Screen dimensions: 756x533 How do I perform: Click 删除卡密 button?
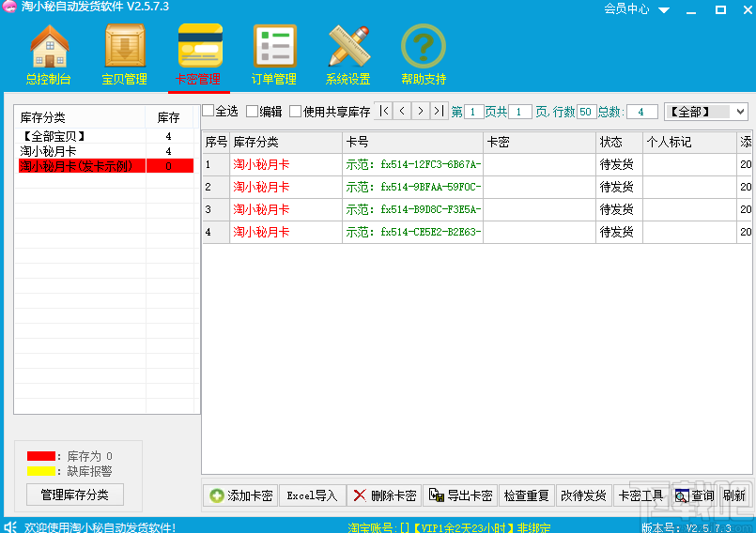[384, 495]
